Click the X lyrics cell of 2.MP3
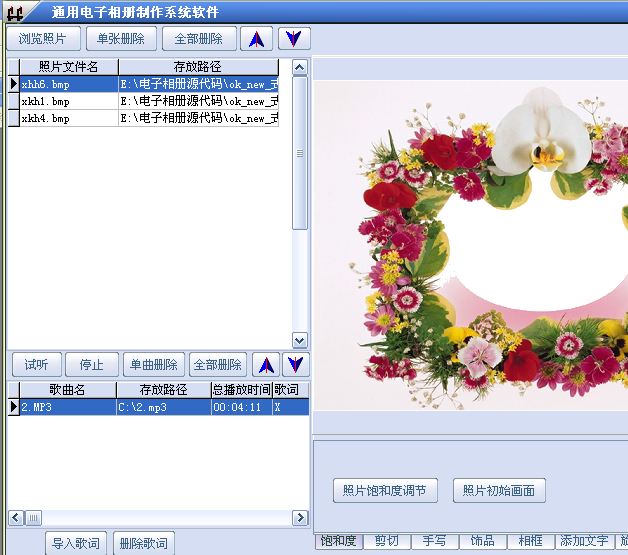Image resolution: width=628 pixels, height=555 pixels. point(291,407)
